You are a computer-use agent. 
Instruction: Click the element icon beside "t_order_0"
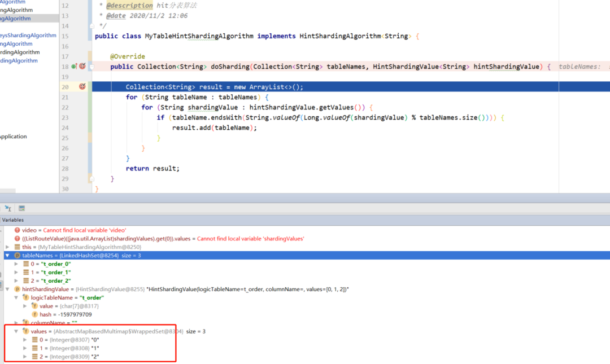coord(26,264)
